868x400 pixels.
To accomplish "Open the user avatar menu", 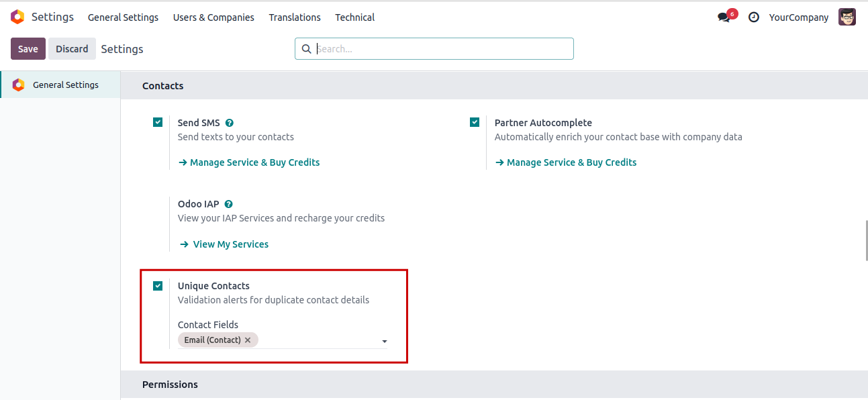I will [847, 17].
